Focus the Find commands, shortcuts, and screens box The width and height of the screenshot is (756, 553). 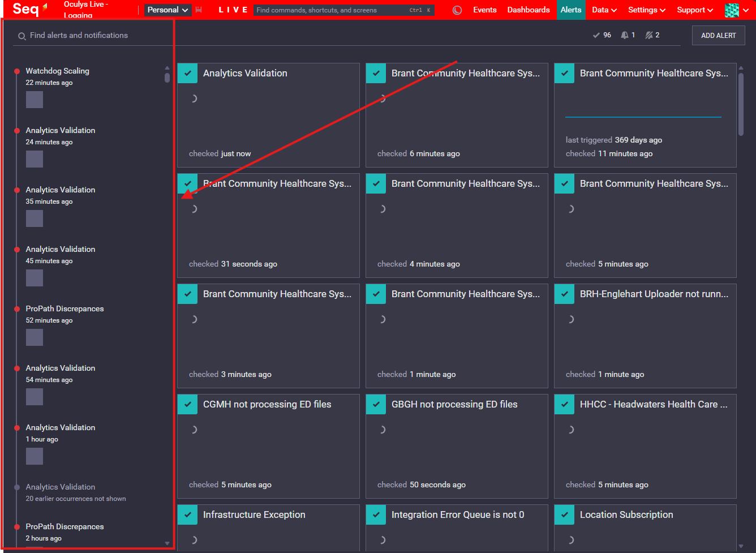[343, 10]
